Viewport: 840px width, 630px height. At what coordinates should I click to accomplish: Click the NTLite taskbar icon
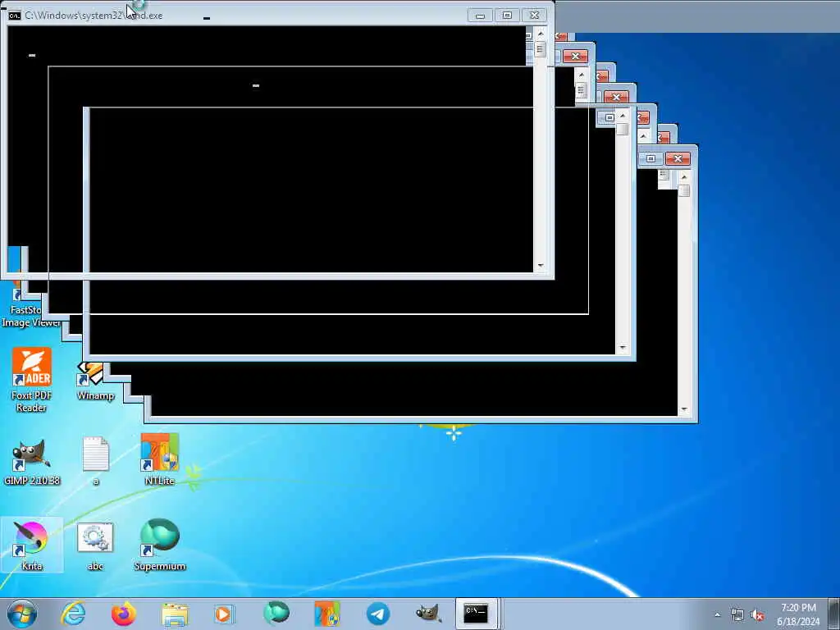coord(326,614)
